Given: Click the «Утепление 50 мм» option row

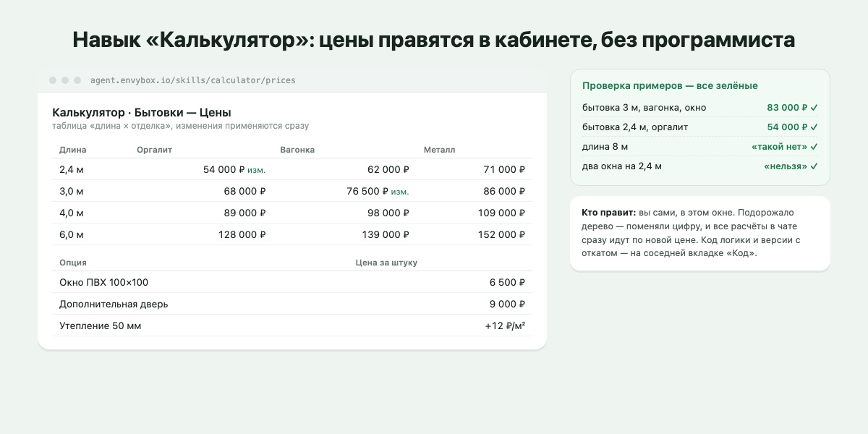Looking at the screenshot, I should point(292,325).
